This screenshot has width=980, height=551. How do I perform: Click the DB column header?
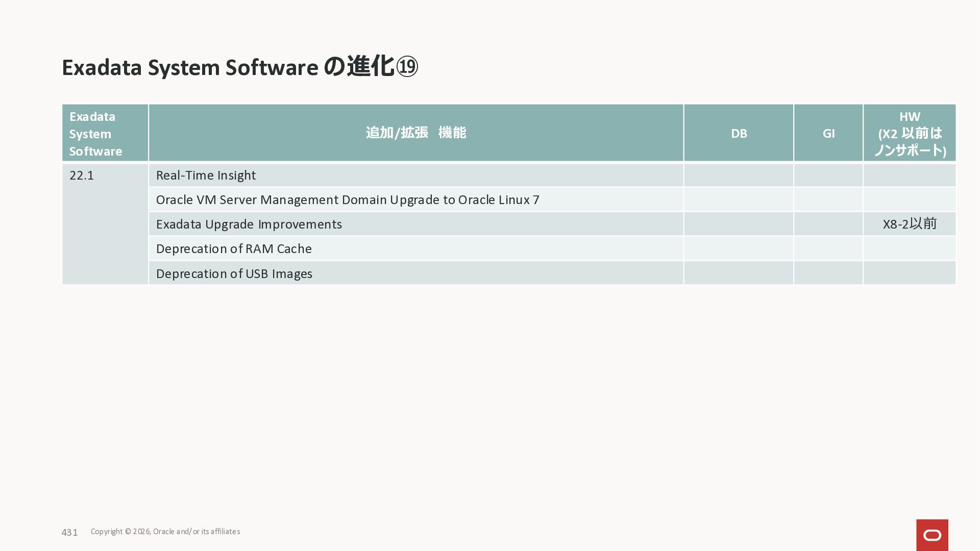pyautogui.click(x=739, y=133)
